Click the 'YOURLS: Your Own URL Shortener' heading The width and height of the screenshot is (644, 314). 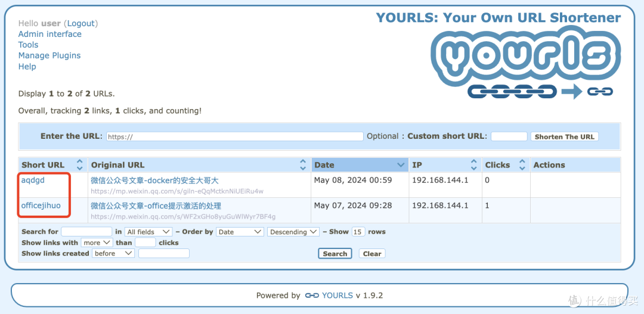498,18
